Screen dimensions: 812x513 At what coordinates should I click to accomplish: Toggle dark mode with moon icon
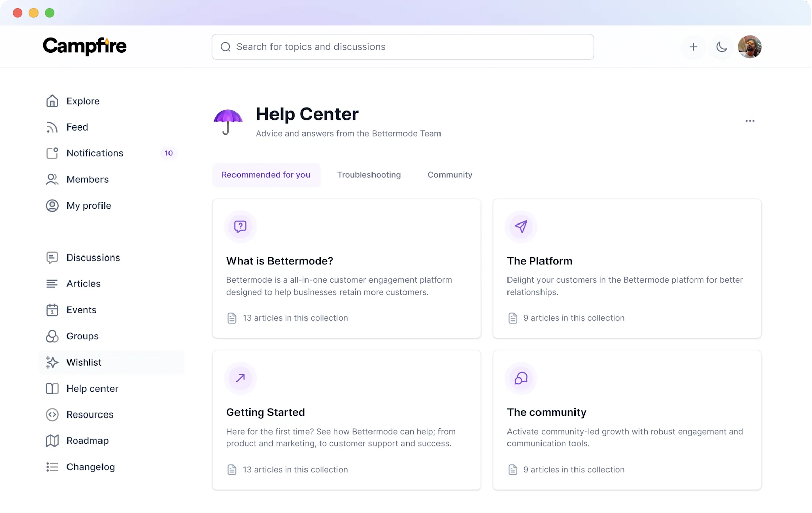coord(721,47)
